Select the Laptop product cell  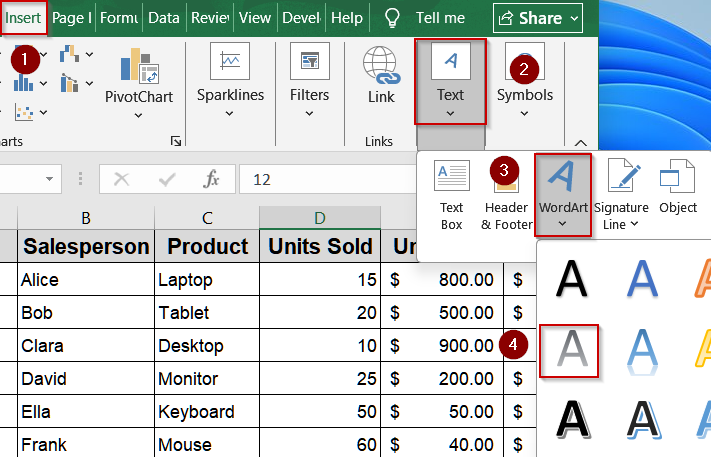(207, 279)
